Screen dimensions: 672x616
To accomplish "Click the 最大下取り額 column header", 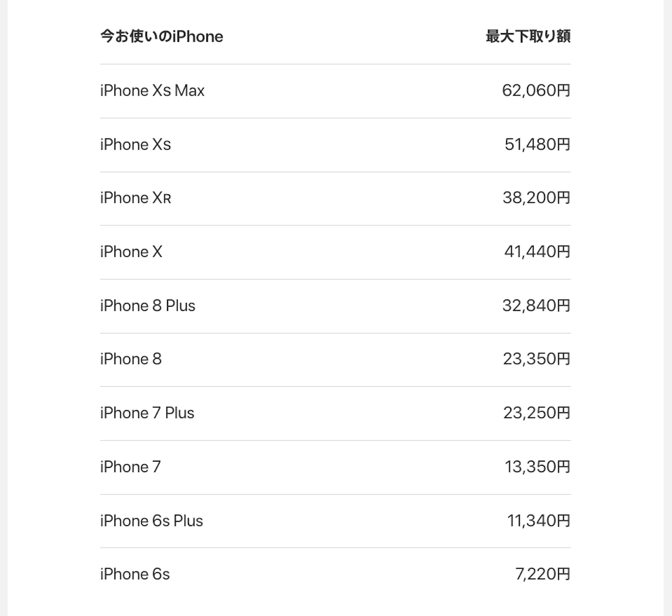I will point(528,36).
